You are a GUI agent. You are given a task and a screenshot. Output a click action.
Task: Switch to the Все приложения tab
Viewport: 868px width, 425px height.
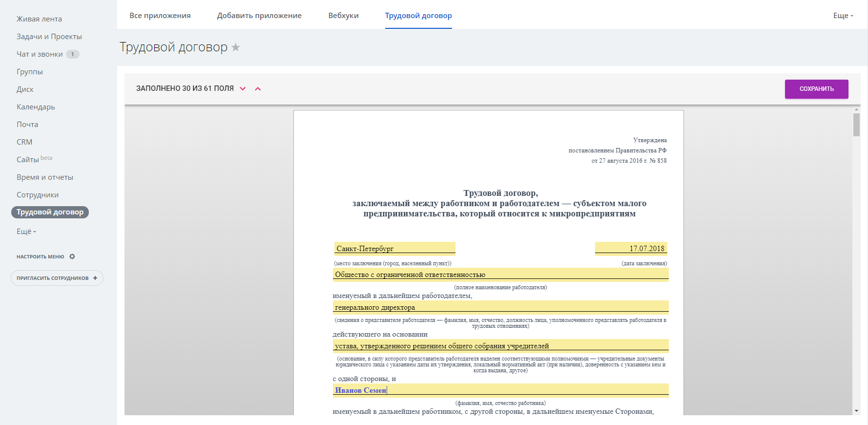pos(160,16)
